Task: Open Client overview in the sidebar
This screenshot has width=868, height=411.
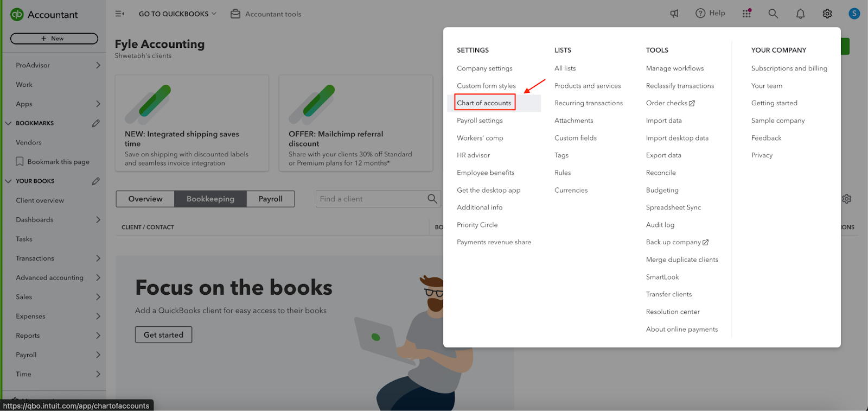Action: tap(40, 200)
